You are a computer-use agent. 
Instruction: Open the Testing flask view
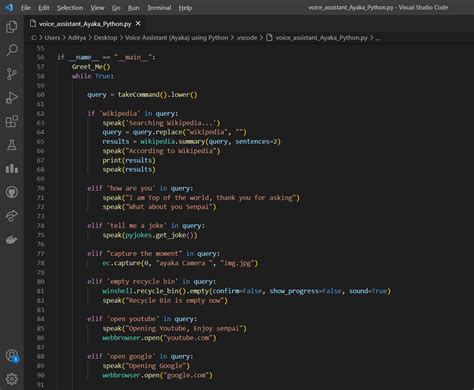12,145
